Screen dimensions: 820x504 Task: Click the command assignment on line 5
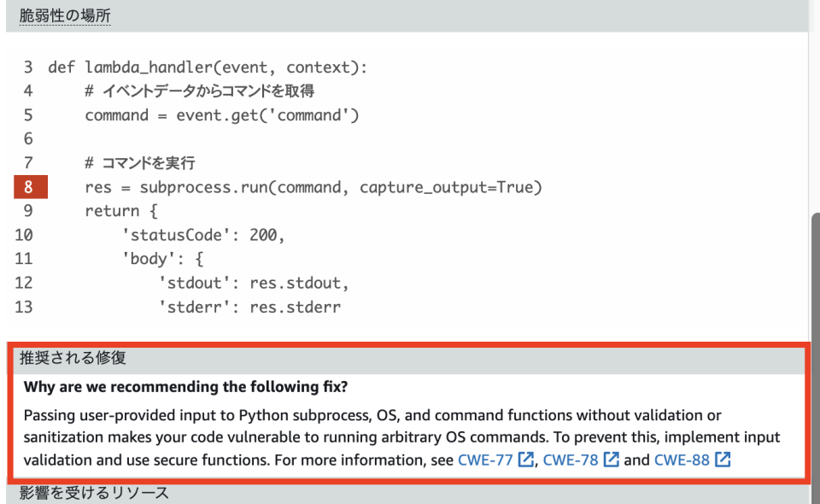222,114
